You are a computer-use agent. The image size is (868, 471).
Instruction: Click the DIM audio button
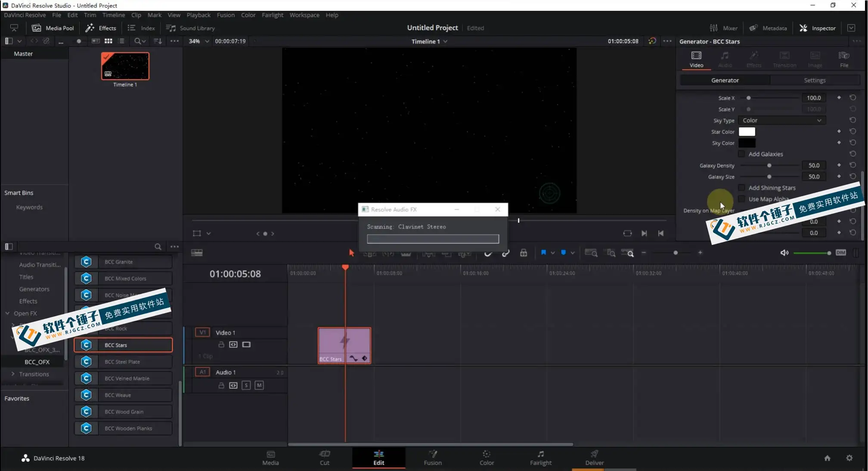pyautogui.click(x=841, y=253)
